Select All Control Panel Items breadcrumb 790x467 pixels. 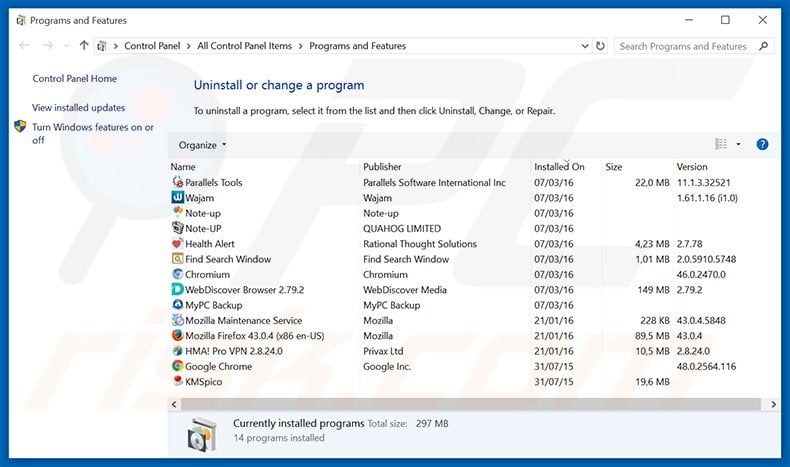pyautogui.click(x=245, y=46)
